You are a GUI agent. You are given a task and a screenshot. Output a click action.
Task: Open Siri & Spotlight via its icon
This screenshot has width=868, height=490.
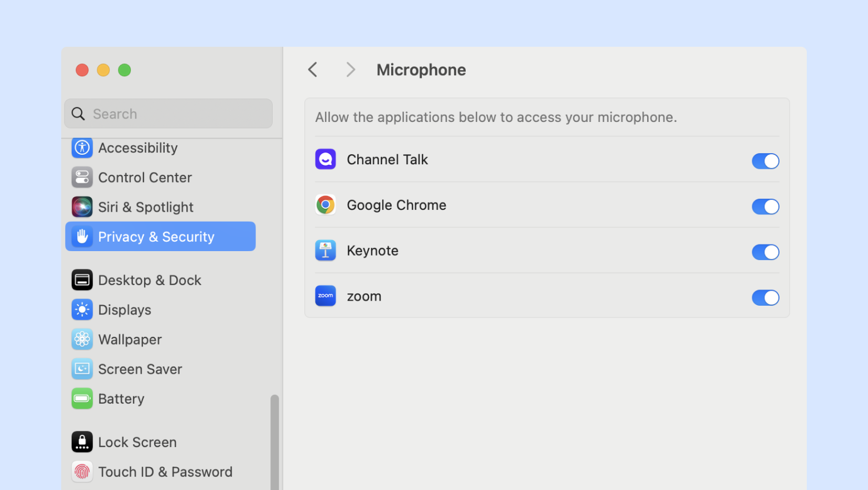(x=82, y=207)
